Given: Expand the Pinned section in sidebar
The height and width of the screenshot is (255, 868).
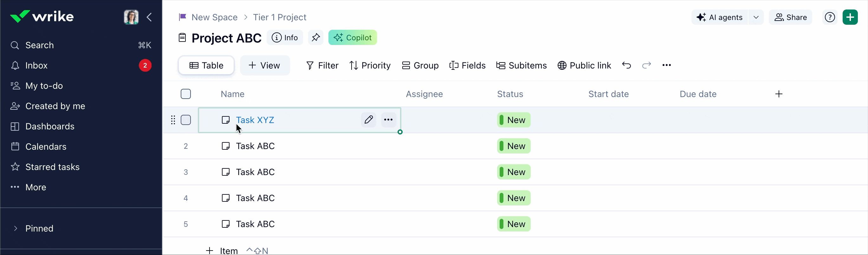Looking at the screenshot, I should click(16, 228).
